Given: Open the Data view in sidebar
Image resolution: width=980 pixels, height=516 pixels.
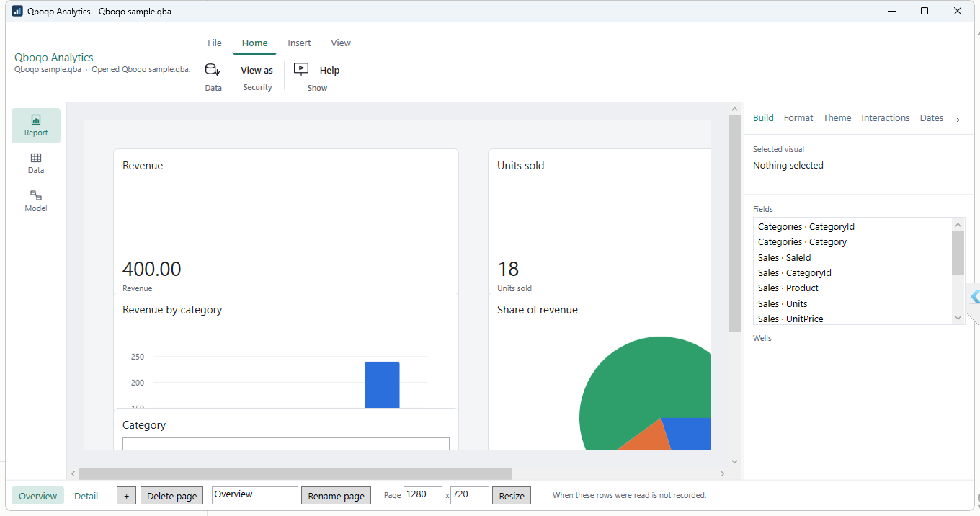Looking at the screenshot, I should (x=36, y=164).
